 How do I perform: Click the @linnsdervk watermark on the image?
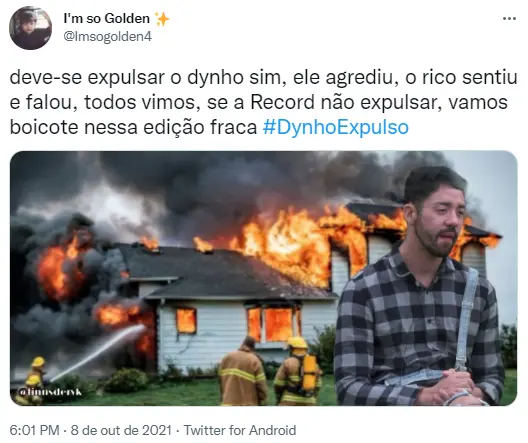coord(51,391)
